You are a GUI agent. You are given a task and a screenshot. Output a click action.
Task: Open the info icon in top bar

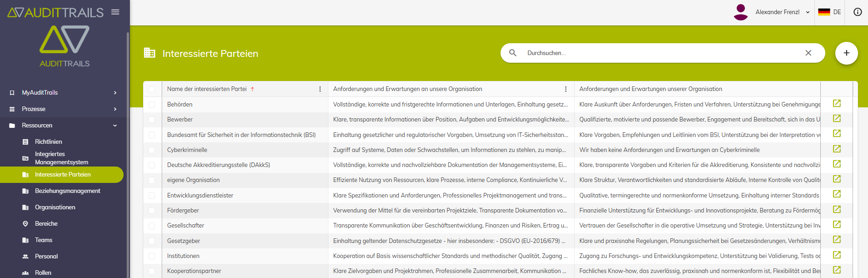[858, 12]
